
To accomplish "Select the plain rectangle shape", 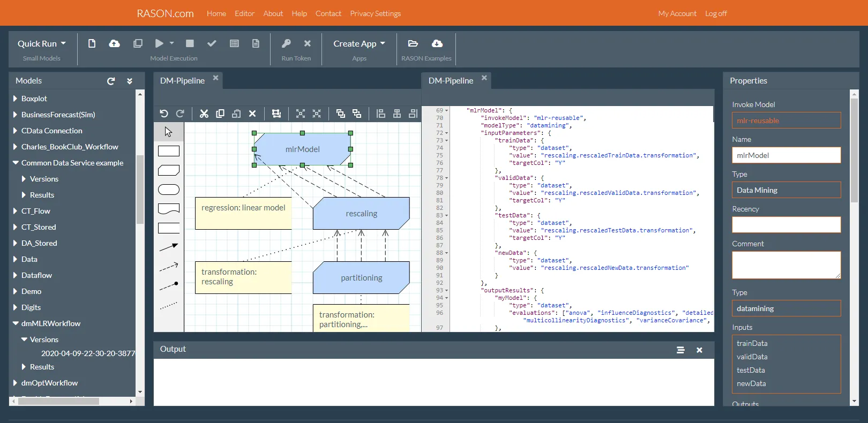I will click(x=168, y=151).
